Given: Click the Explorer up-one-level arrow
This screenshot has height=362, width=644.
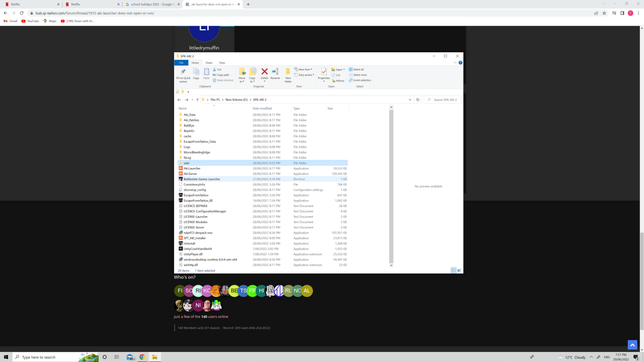Looking at the screenshot, I should pos(197,100).
